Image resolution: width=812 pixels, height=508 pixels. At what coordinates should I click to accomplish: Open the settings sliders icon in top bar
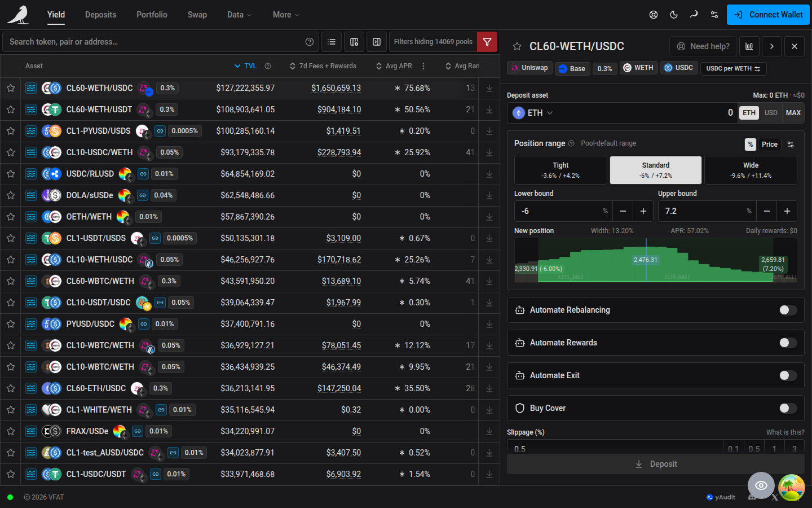(714, 15)
